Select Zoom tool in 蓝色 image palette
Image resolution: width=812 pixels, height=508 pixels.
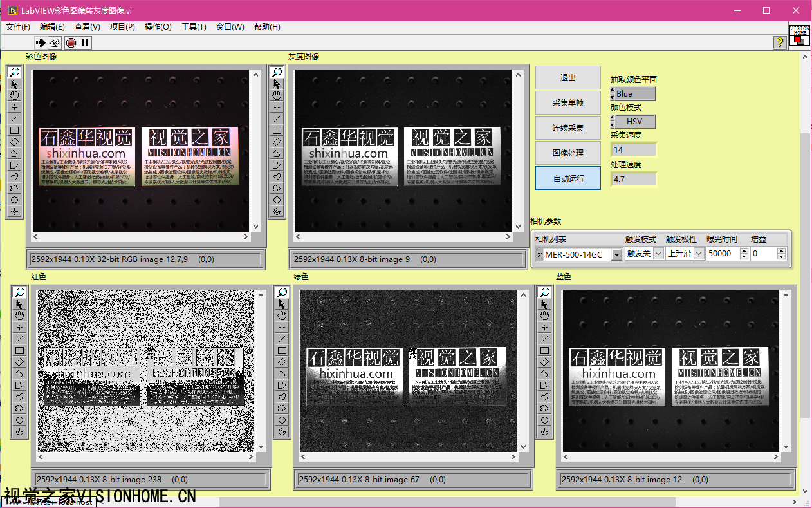[544, 292]
